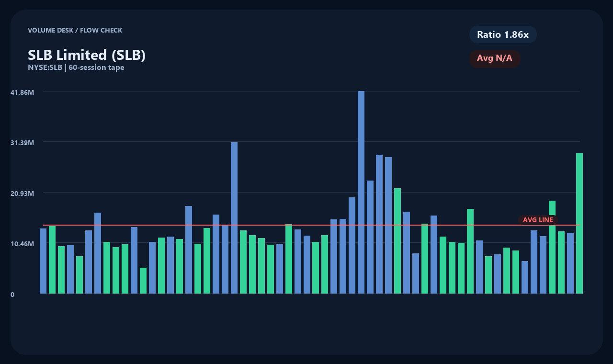Click the 20.93M axis label

(22, 193)
